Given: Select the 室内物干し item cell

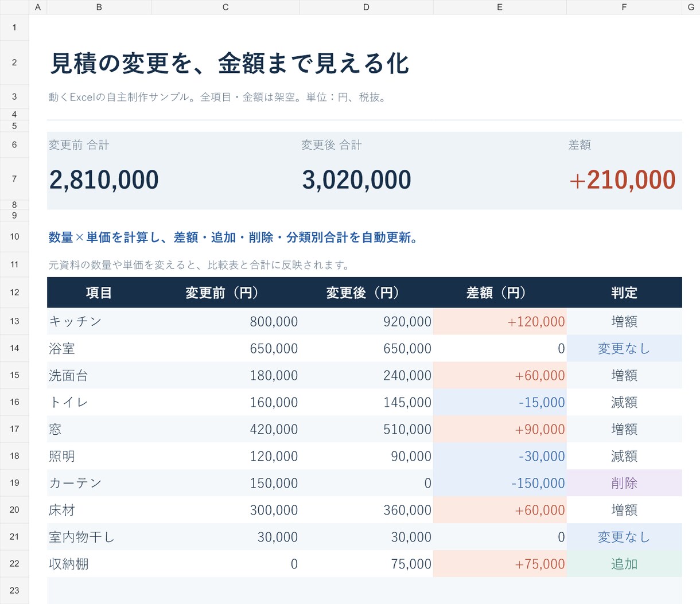Looking at the screenshot, I should (99, 537).
